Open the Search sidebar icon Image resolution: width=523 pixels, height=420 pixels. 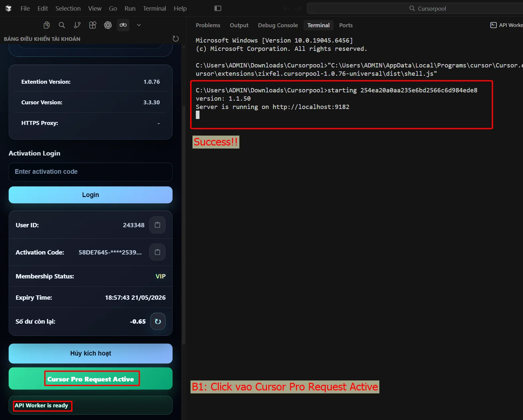62,25
